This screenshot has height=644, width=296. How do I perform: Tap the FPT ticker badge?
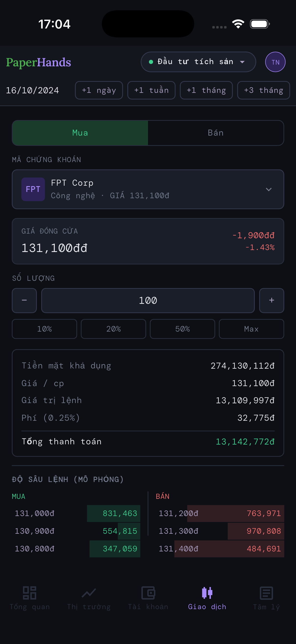point(33,189)
